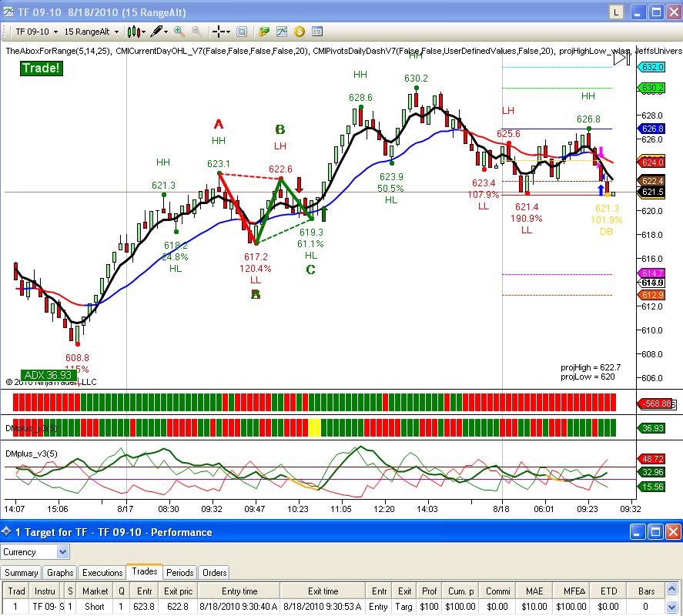Click the entry price cell '623.8'
The width and height of the screenshot is (683, 616).
pyautogui.click(x=144, y=607)
